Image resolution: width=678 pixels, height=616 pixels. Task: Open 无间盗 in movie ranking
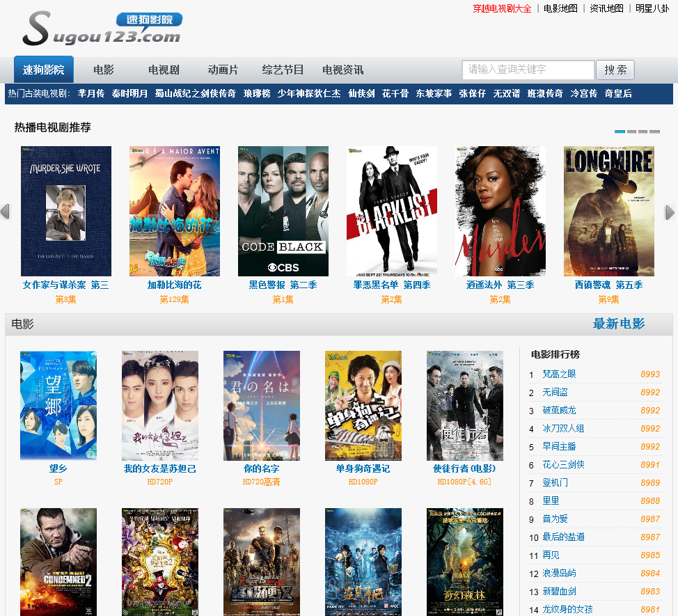pyautogui.click(x=555, y=393)
